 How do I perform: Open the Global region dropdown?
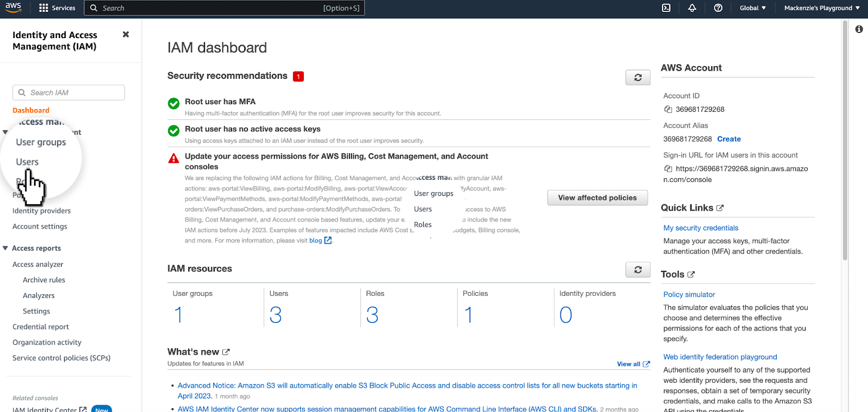[x=753, y=8]
